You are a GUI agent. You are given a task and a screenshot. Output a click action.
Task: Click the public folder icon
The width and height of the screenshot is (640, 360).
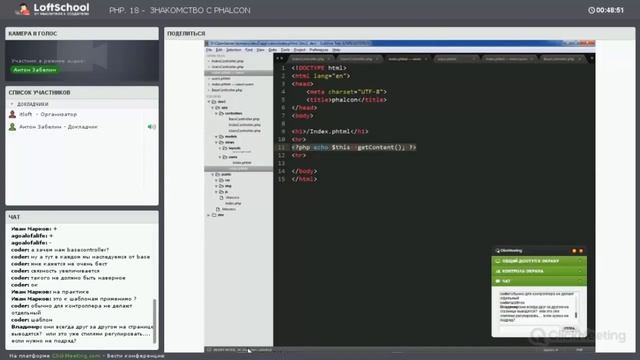coord(218,174)
